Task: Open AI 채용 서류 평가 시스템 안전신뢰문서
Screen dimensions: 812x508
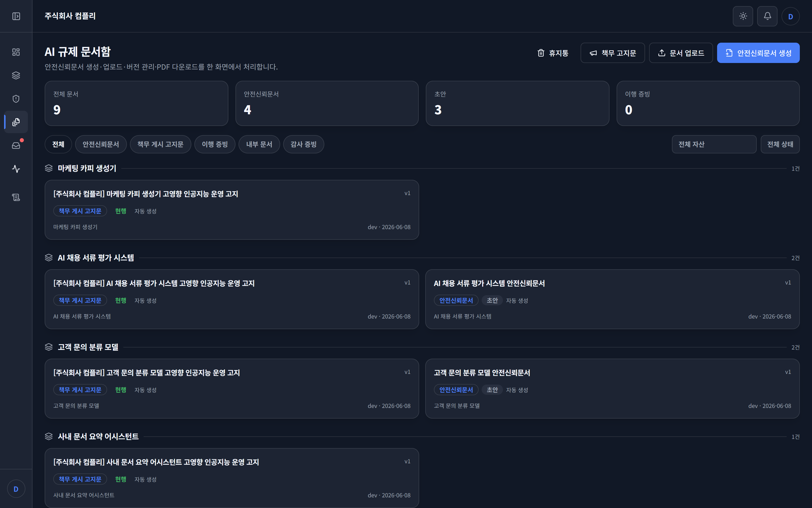Action: (612, 299)
